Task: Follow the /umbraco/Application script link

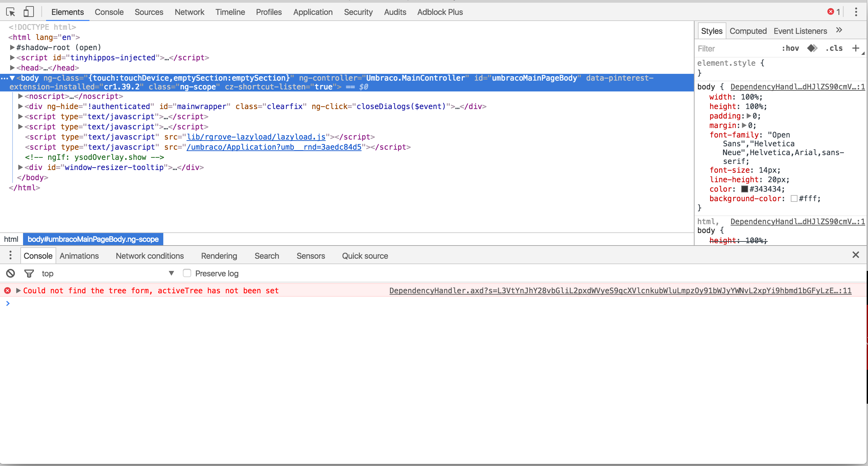Action: coord(274,147)
